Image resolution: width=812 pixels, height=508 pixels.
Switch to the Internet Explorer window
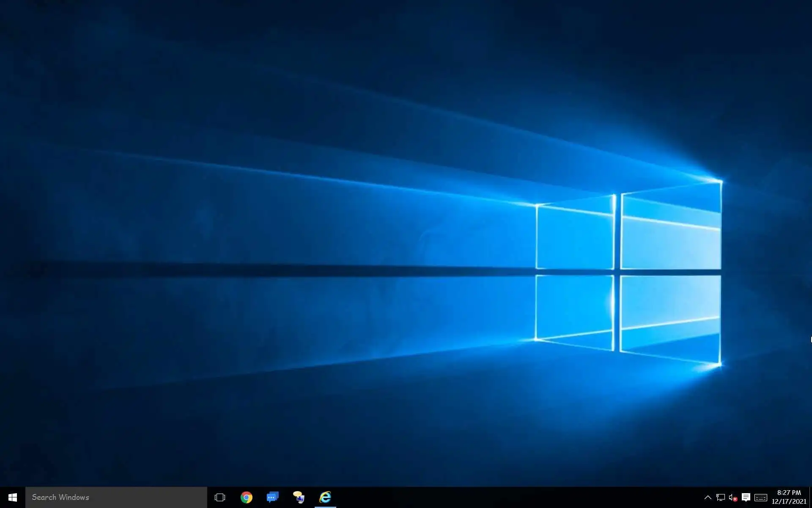(325, 497)
